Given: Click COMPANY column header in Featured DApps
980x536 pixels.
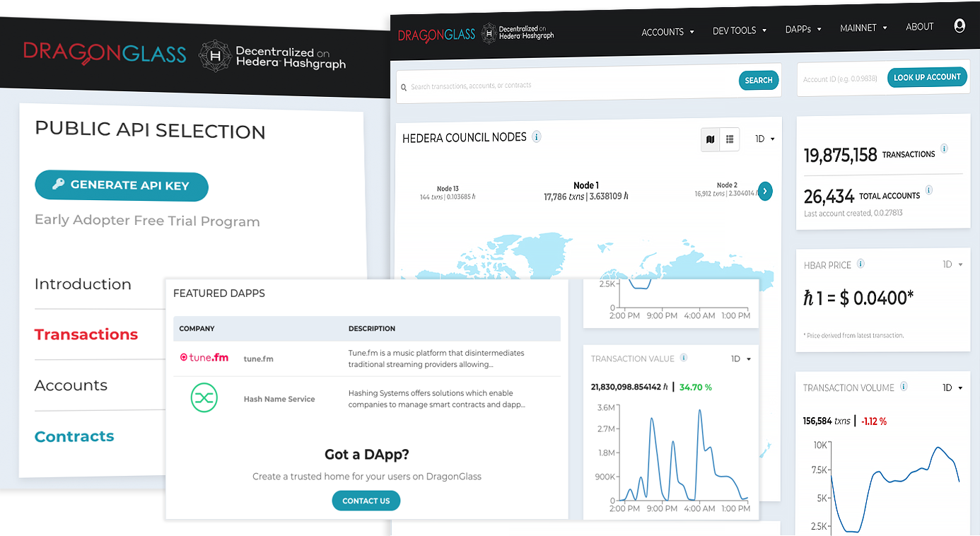Looking at the screenshot, I should [x=197, y=329].
